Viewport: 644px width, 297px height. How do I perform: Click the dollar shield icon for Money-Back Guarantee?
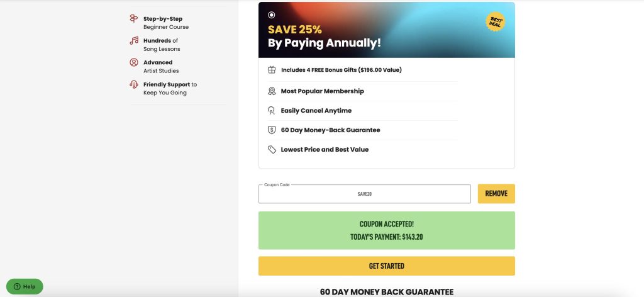click(x=272, y=130)
